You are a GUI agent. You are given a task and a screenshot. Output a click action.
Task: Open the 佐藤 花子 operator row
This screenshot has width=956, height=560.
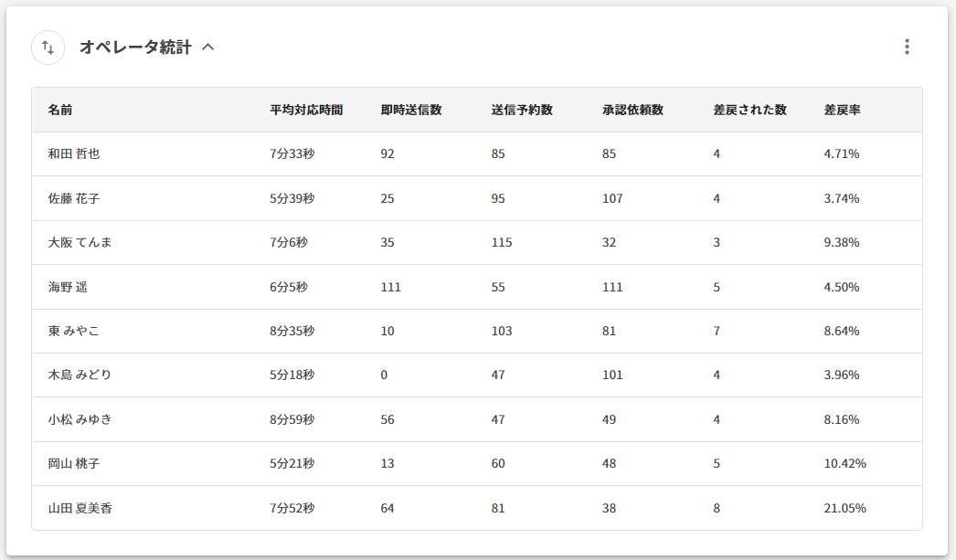tap(74, 198)
